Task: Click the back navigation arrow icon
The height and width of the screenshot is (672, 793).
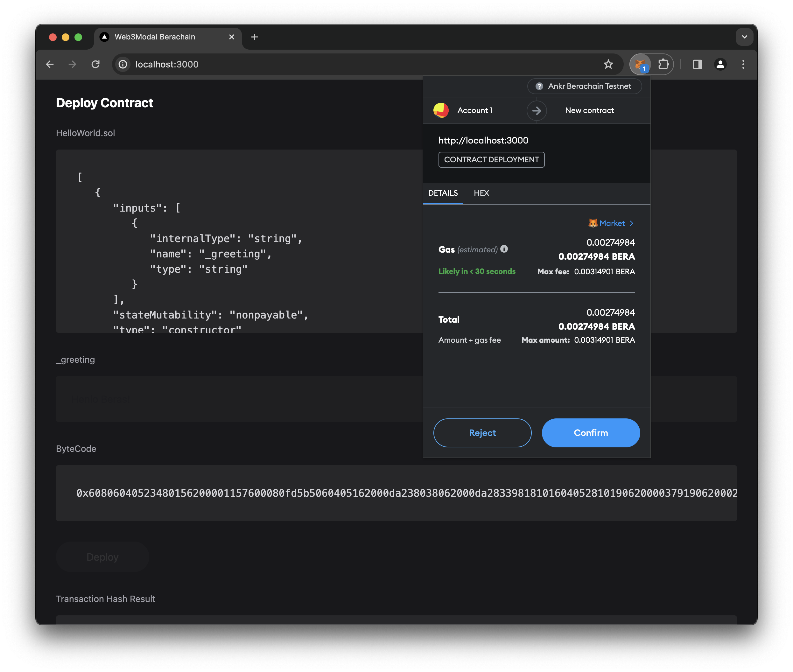Action: (52, 64)
